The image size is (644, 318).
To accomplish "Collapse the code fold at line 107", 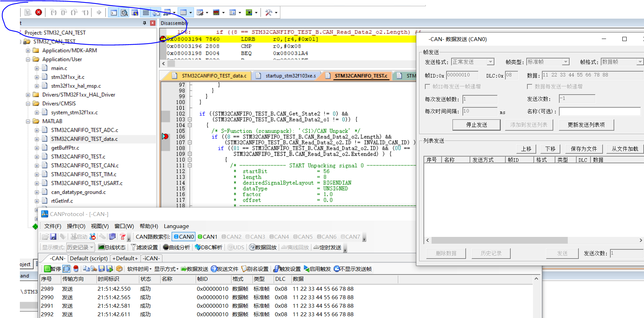I will coord(190,142).
